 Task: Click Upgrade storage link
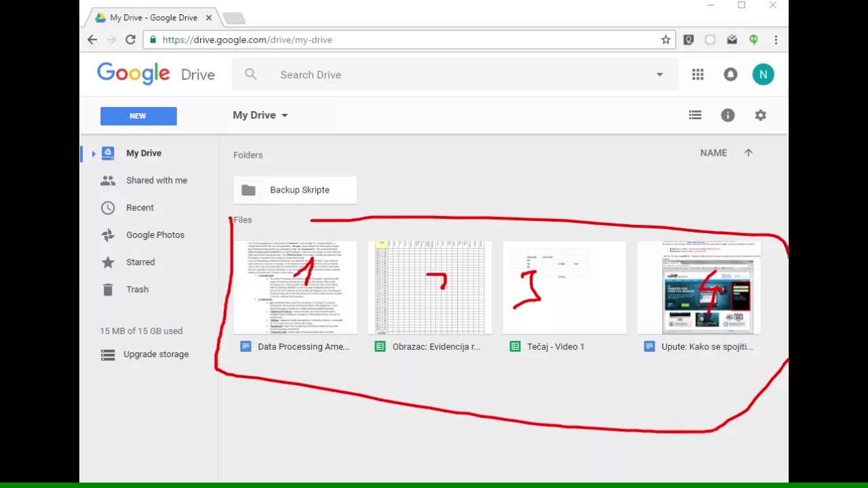[x=156, y=354]
